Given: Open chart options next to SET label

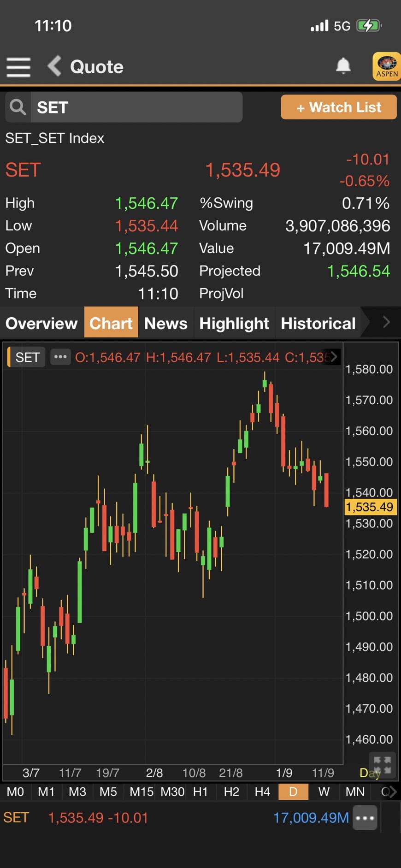Looking at the screenshot, I should [x=60, y=357].
